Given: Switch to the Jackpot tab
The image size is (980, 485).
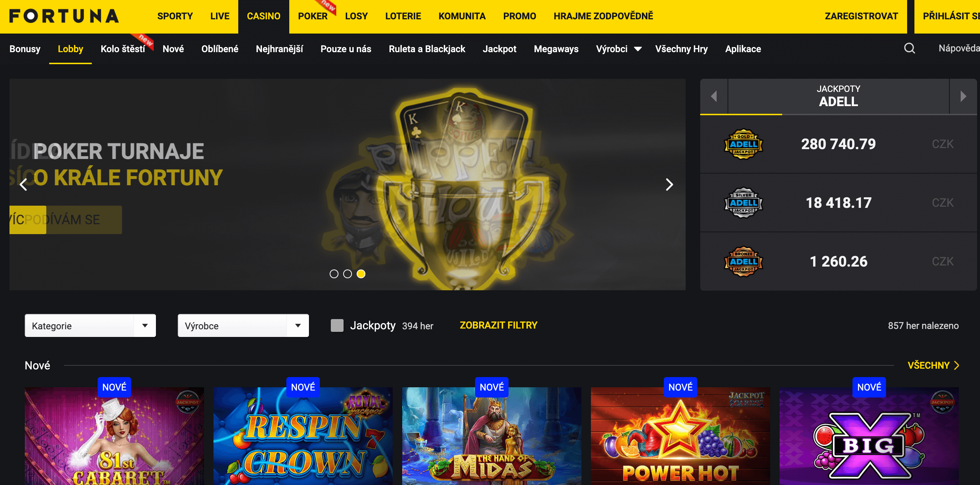Looking at the screenshot, I should tap(499, 49).
